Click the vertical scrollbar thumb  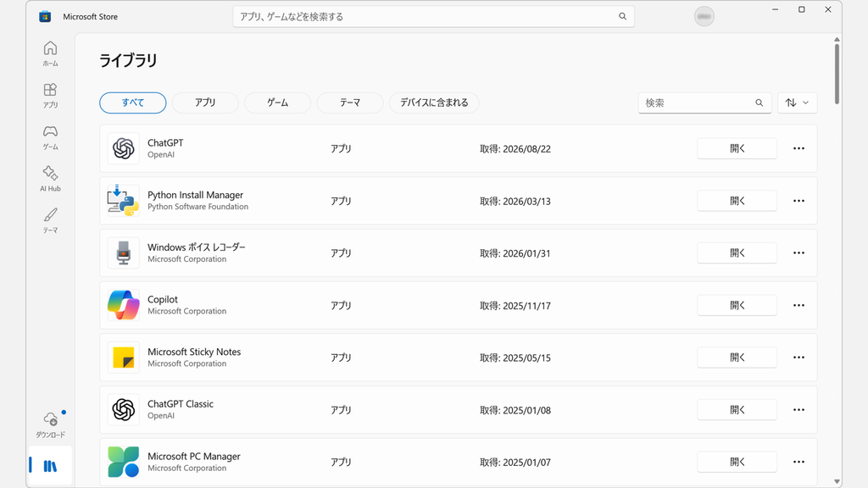[837, 73]
